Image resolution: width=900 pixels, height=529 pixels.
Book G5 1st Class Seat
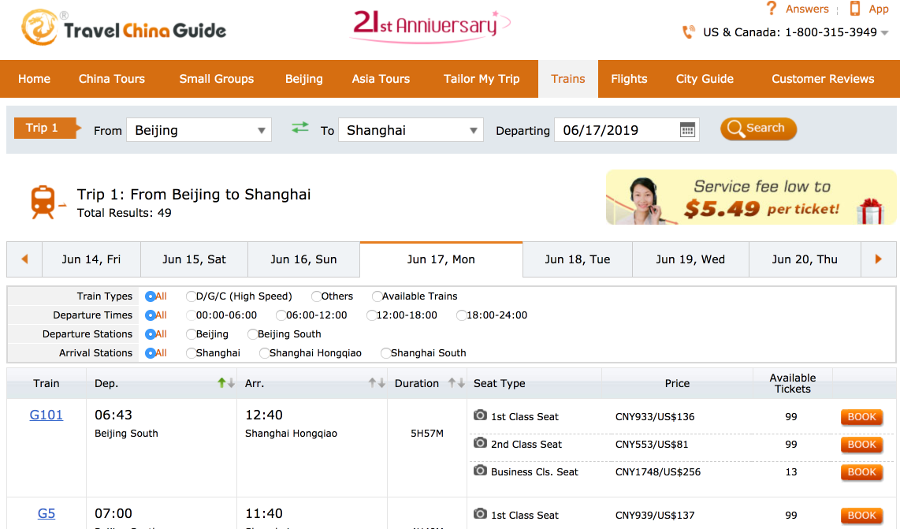[862, 516]
